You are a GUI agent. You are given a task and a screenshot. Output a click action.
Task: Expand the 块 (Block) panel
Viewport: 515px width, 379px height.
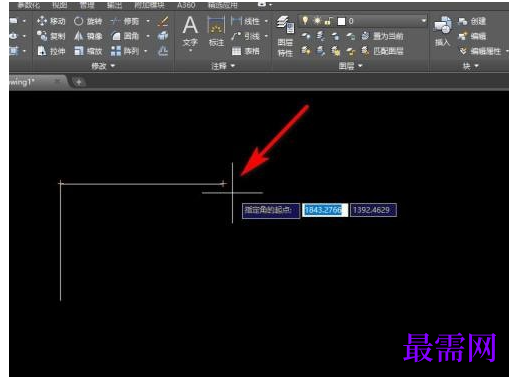tap(470, 66)
